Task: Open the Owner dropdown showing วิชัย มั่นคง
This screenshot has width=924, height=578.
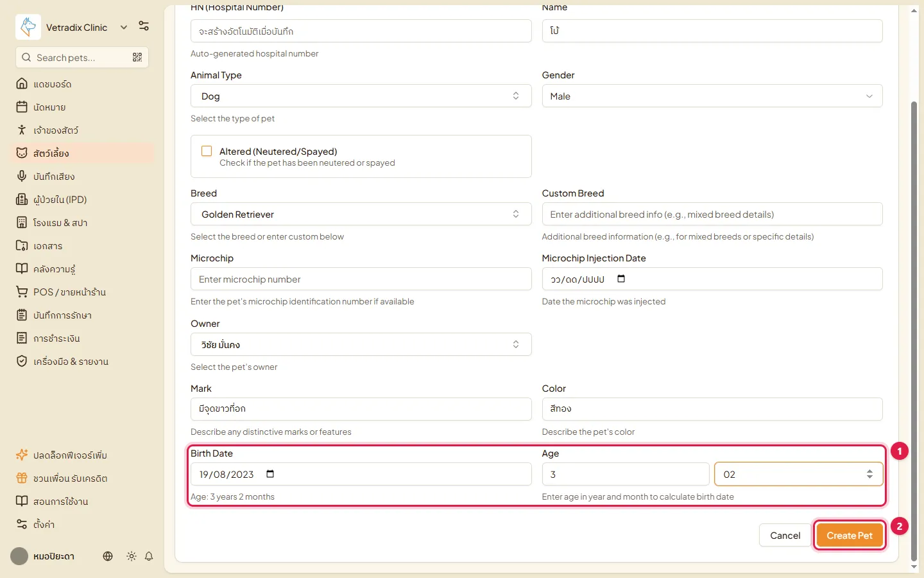Action: pyautogui.click(x=361, y=344)
